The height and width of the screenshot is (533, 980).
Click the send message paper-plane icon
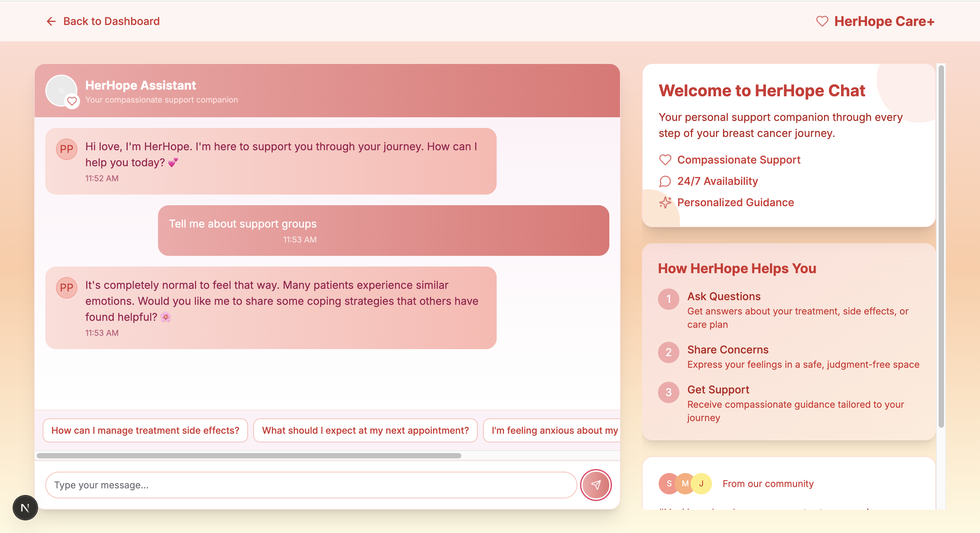(596, 485)
